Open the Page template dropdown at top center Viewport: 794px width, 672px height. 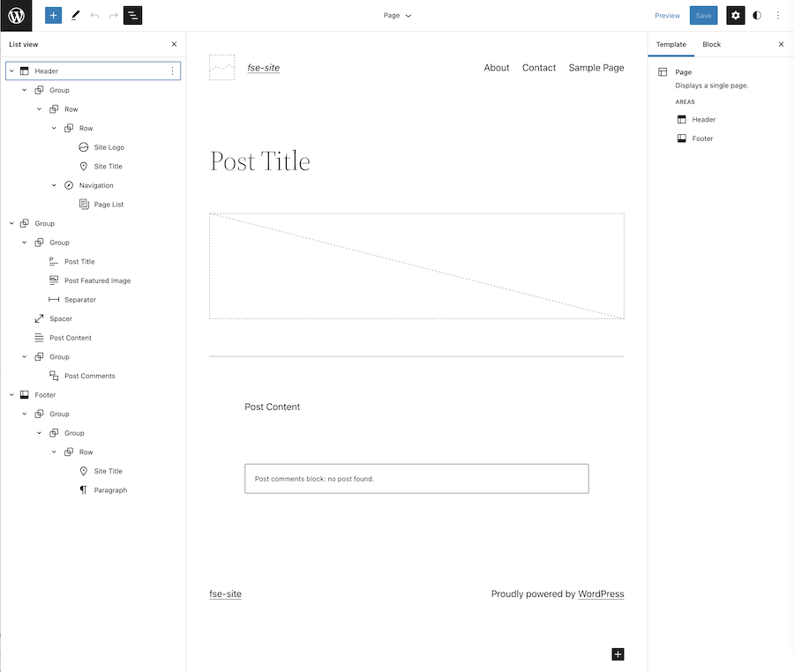pyautogui.click(x=397, y=15)
